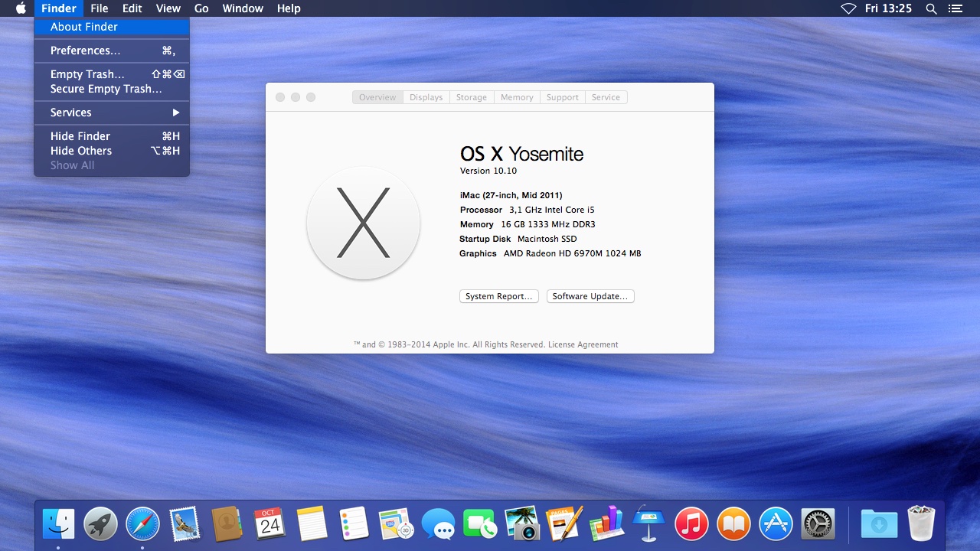Click the 16 GB 1333 MHz DDR3 value
Screen dimensions: 980x551
[x=548, y=224]
